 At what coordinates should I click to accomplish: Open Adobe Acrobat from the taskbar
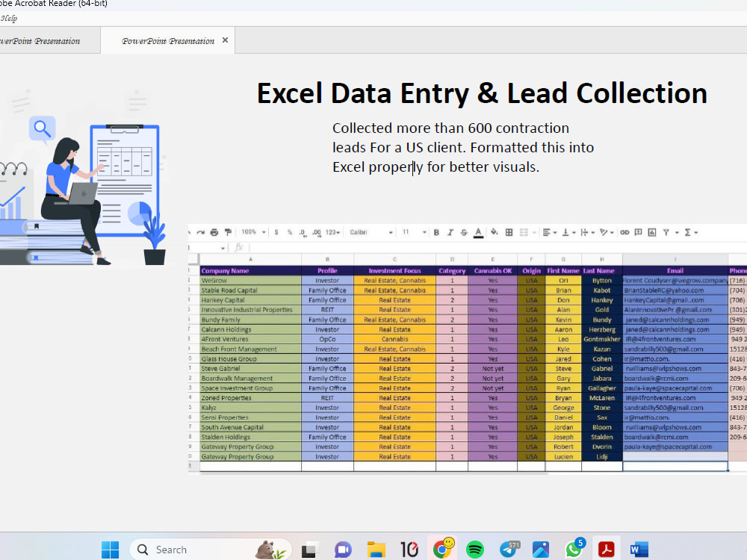(x=607, y=550)
